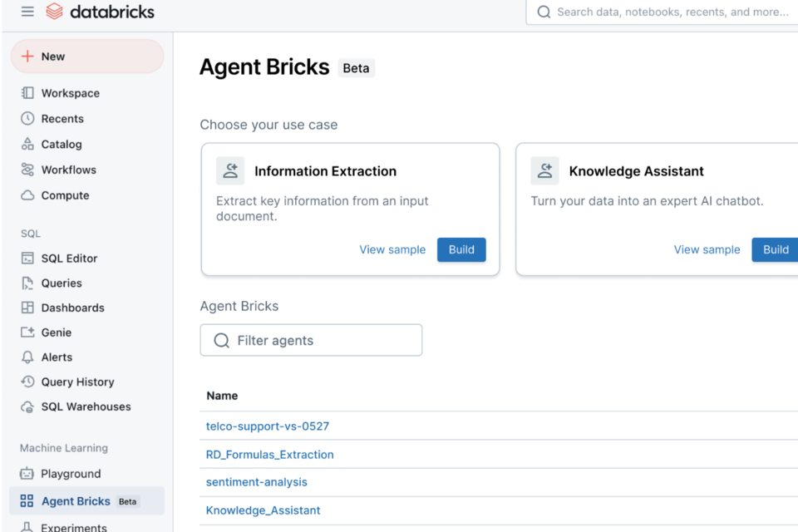The height and width of the screenshot is (532, 798).
Task: View sample for Knowledge Assistant
Action: [x=707, y=249]
